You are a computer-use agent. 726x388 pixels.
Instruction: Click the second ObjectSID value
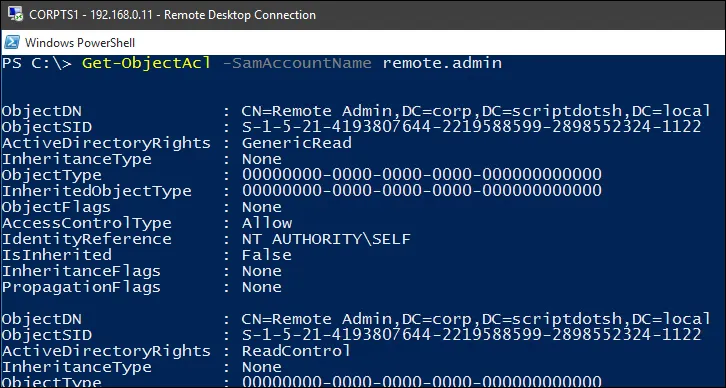point(471,335)
